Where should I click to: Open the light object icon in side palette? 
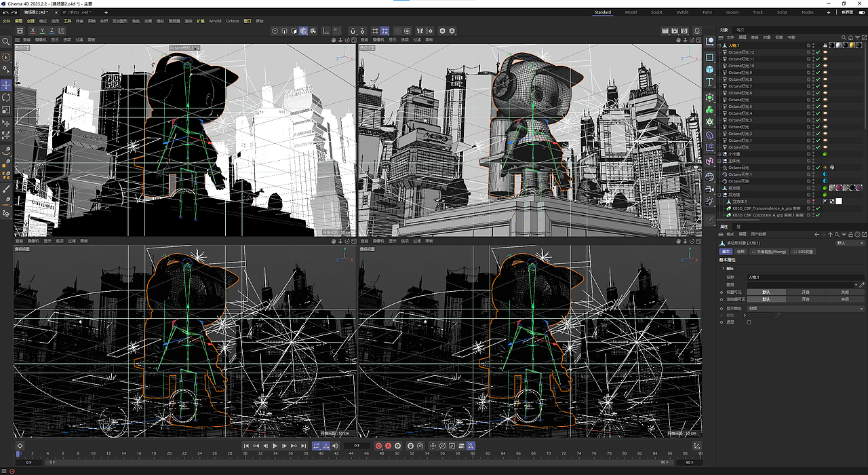[x=709, y=201]
